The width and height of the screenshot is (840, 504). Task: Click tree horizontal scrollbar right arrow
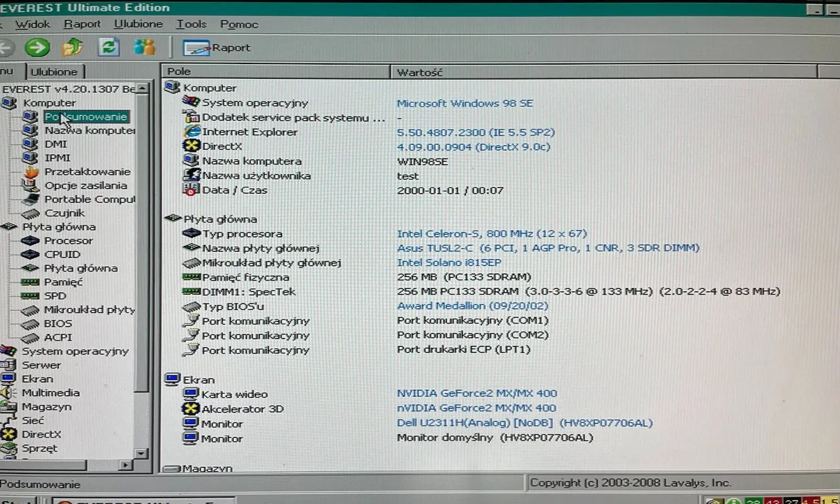(x=125, y=465)
